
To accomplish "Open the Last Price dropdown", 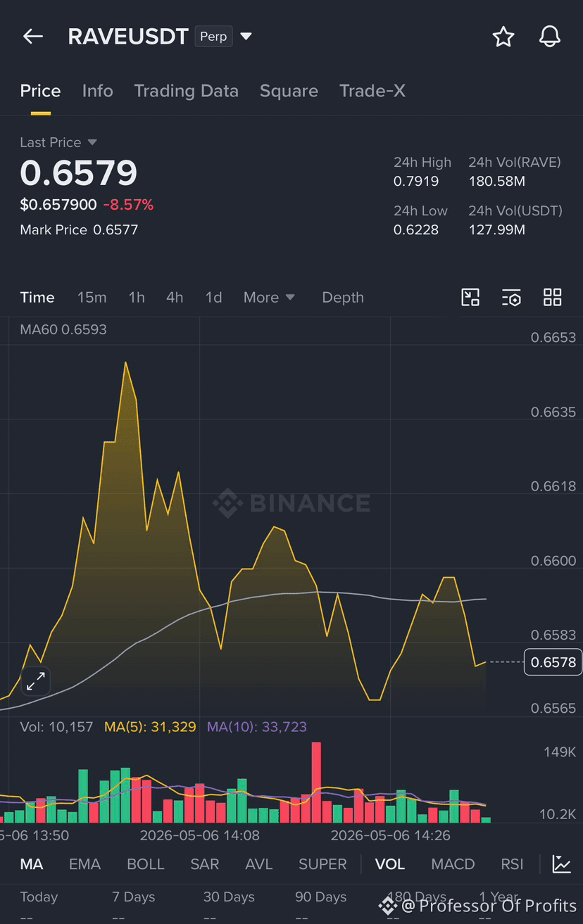I will (58, 142).
